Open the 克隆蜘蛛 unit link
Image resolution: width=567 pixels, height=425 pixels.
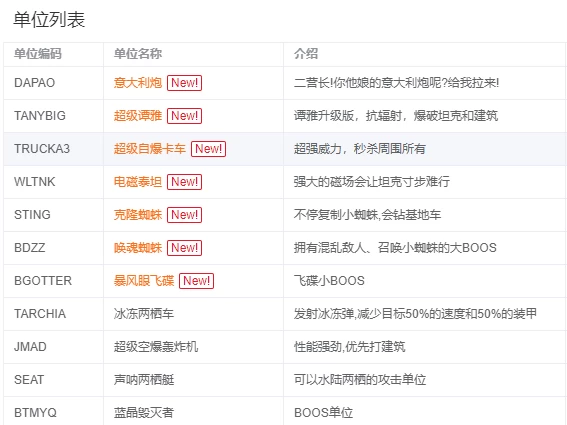point(138,215)
